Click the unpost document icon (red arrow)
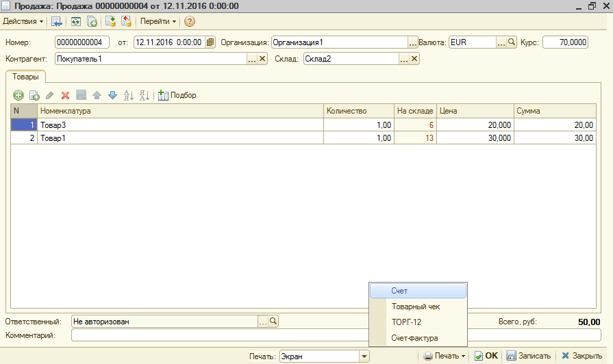 [126, 21]
